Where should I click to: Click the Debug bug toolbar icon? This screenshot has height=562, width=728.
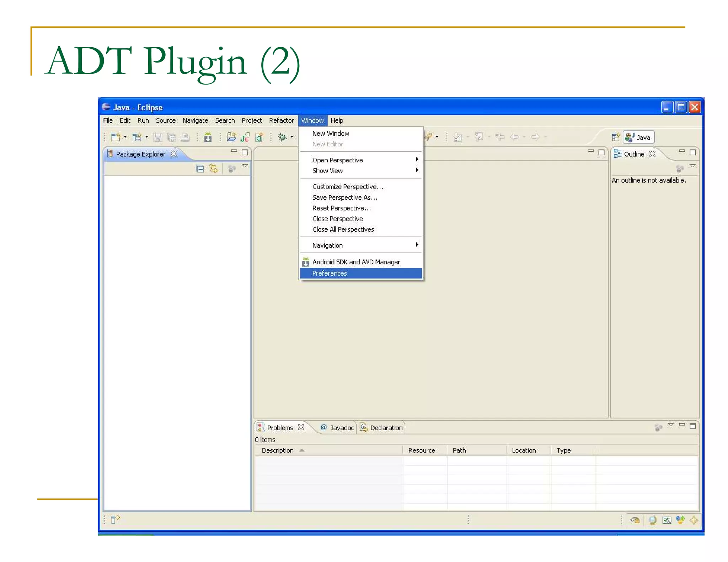(282, 137)
